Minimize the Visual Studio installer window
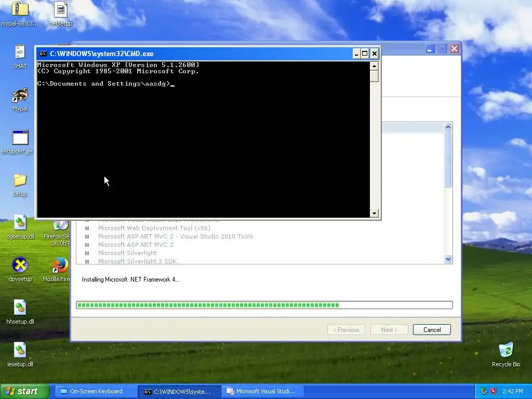532x399 pixels. tap(430, 49)
